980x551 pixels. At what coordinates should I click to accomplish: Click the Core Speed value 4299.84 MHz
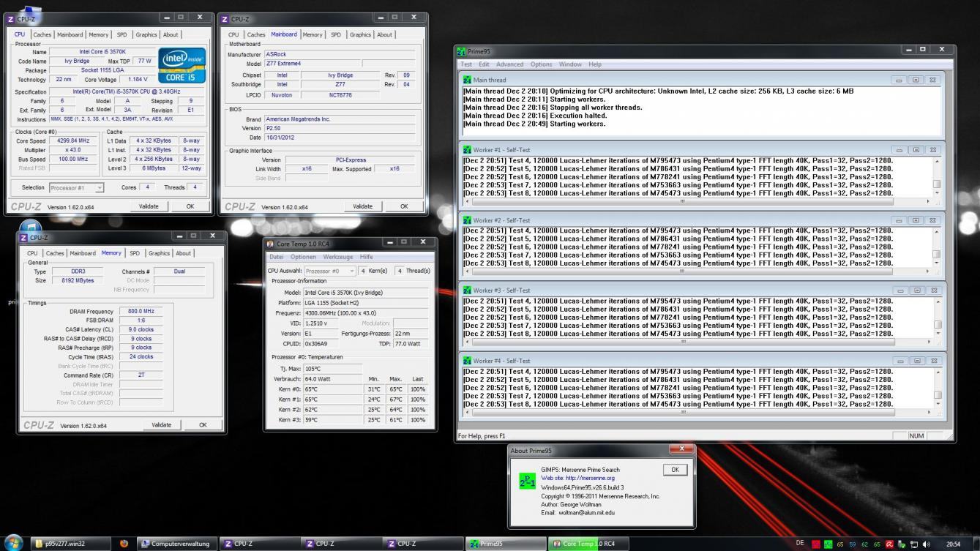coord(72,140)
